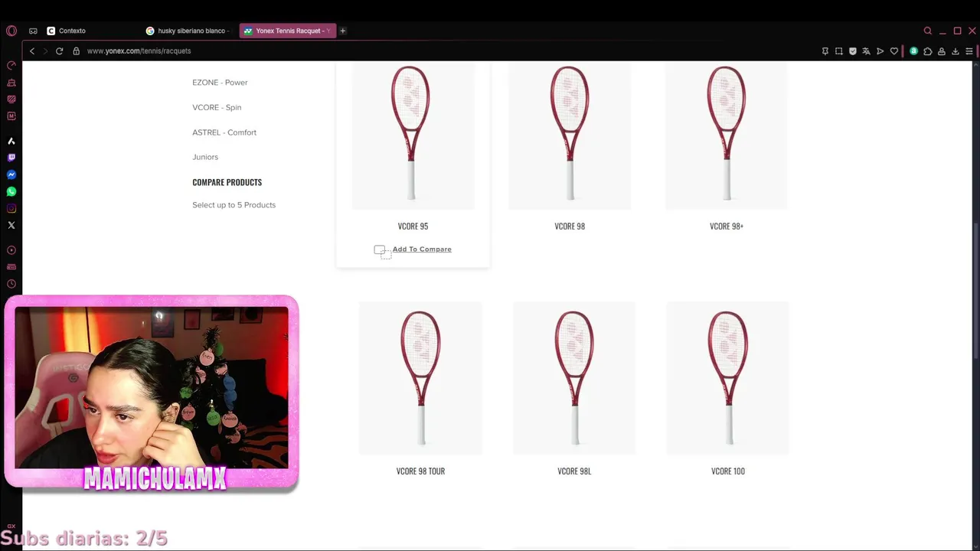This screenshot has height=551, width=980.
Task: Translate the page with the translate icon
Action: tap(866, 51)
